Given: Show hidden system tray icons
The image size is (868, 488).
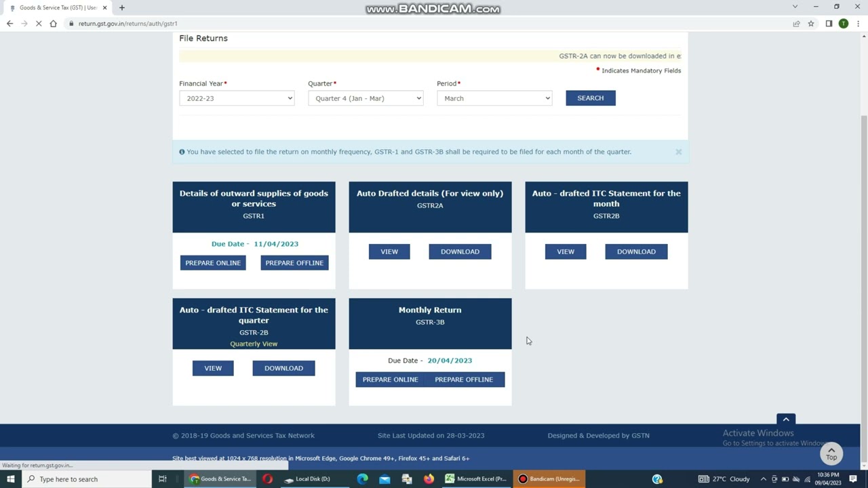Looking at the screenshot, I should (x=764, y=479).
